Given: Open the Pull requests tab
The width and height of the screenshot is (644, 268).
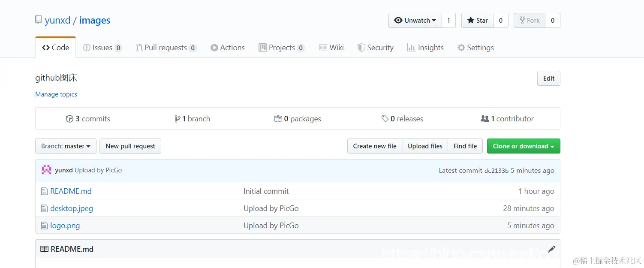Looking at the screenshot, I should pyautogui.click(x=166, y=48).
